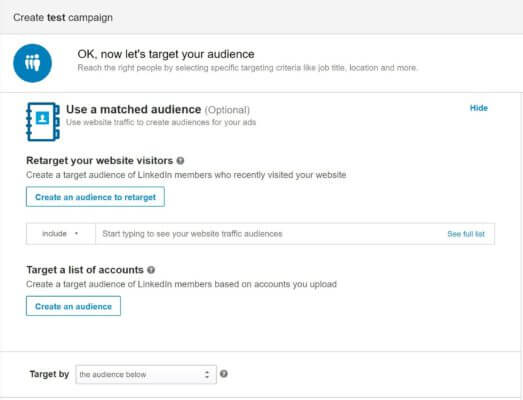Viewport: 523px width, 400px height.
Task: Open help for Retarget your website visitors
Action: 180,161
